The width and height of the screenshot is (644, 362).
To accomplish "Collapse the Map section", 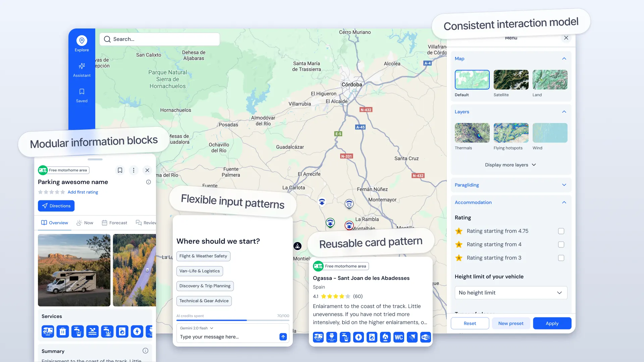I will click(564, 59).
